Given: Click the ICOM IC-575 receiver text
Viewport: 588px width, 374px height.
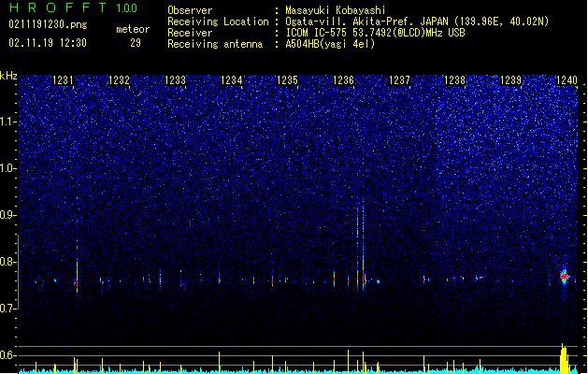Looking at the screenshot, I should click(x=375, y=33).
